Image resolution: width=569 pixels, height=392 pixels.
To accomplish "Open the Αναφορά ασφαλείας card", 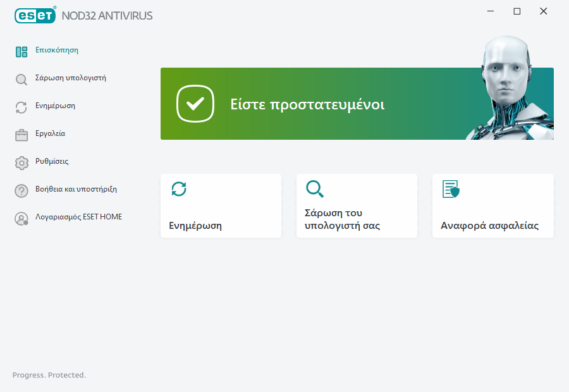I will pyautogui.click(x=493, y=205).
